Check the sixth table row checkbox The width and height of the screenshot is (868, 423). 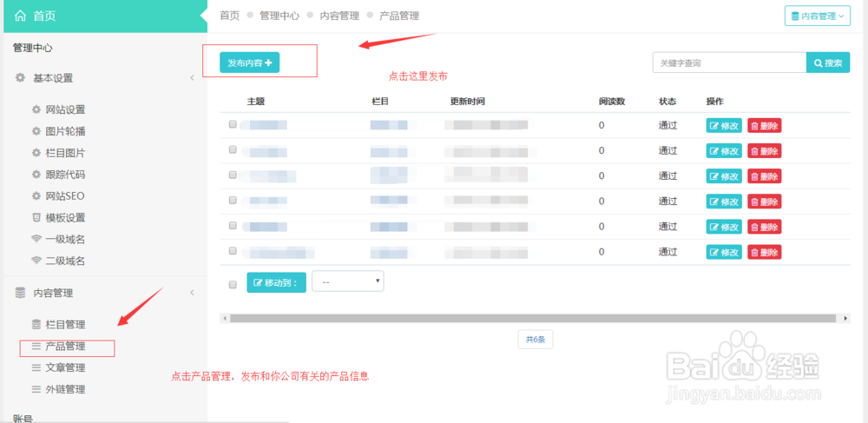(233, 251)
